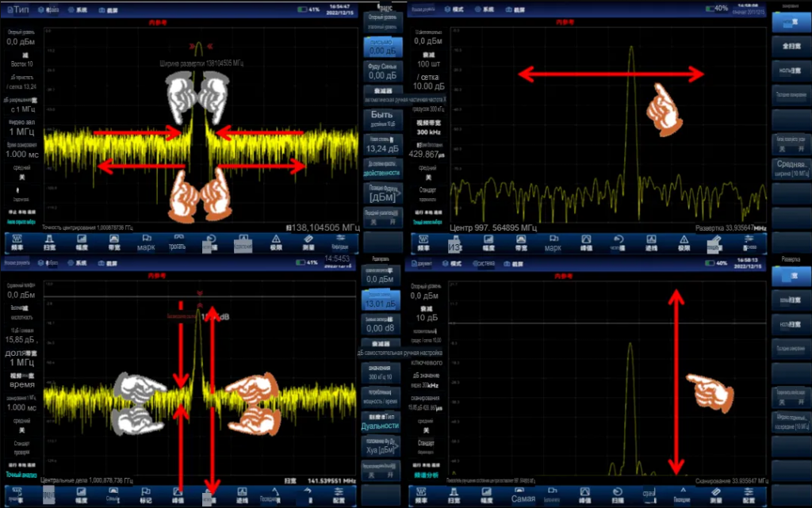
Task: Select the highlighted span softkey in top-right panel
Action: point(791,22)
